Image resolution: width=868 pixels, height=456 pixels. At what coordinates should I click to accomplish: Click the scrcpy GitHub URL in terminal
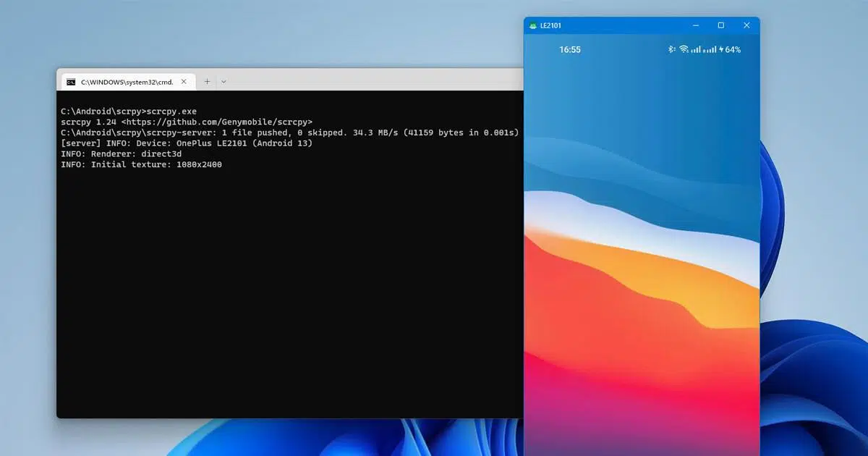click(x=217, y=122)
